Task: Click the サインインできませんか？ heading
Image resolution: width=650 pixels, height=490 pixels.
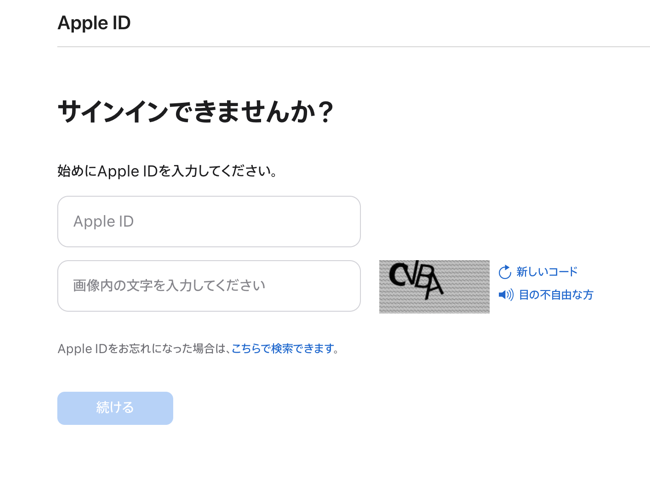Action: click(196, 112)
